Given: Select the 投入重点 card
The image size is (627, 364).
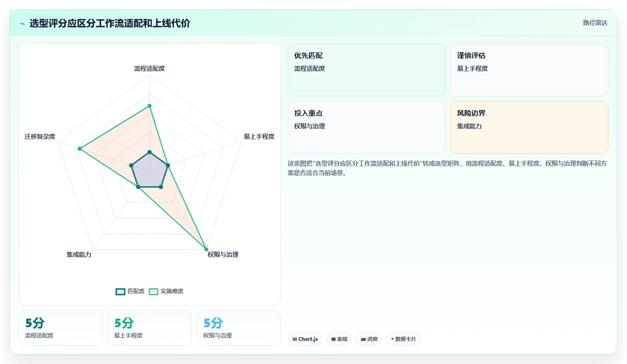Looking at the screenshot, I should pyautogui.click(x=367, y=127).
